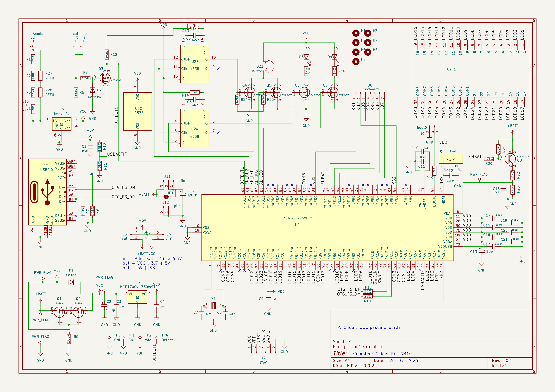Viewport: 555px width, 392px height.
Task: Click the 'File: pc-gm10.kicad_sch' field
Action: (x=359, y=347)
